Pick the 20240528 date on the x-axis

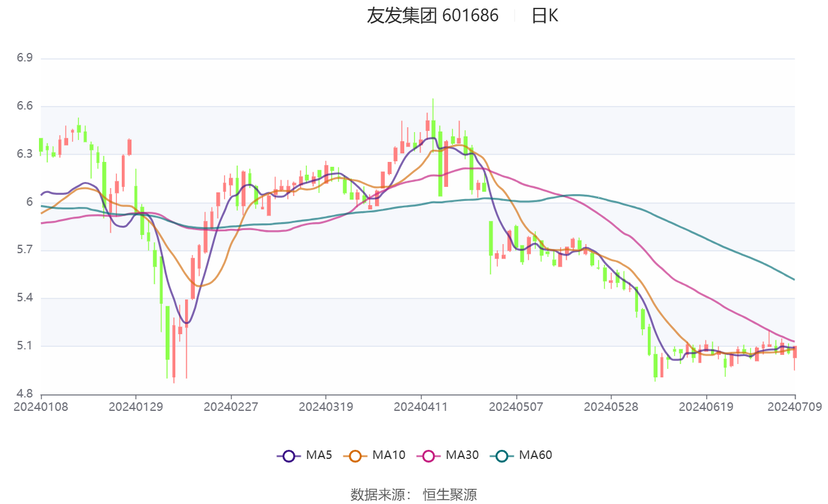[x=611, y=406]
